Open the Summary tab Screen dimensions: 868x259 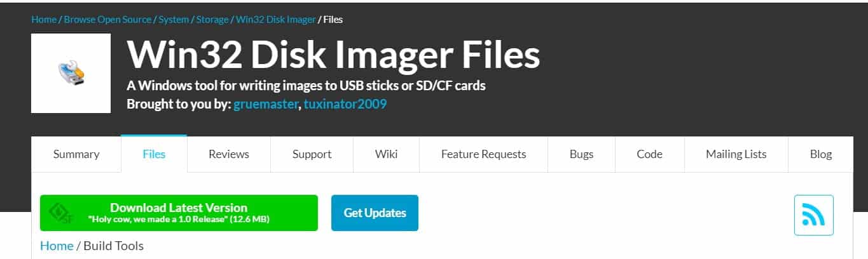76,154
